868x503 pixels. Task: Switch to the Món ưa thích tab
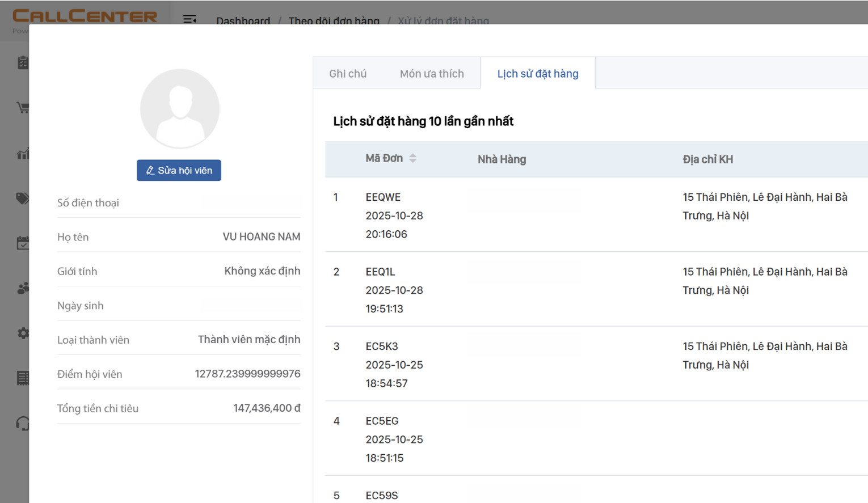click(432, 74)
